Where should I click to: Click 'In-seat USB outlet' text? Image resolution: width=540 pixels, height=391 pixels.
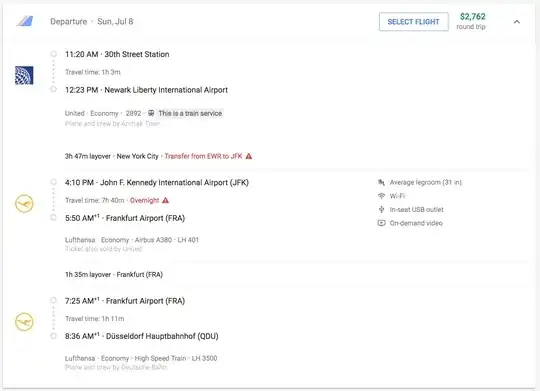416,209
